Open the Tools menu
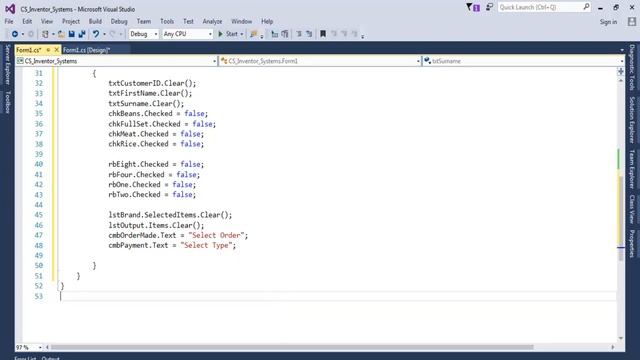 pos(167,21)
